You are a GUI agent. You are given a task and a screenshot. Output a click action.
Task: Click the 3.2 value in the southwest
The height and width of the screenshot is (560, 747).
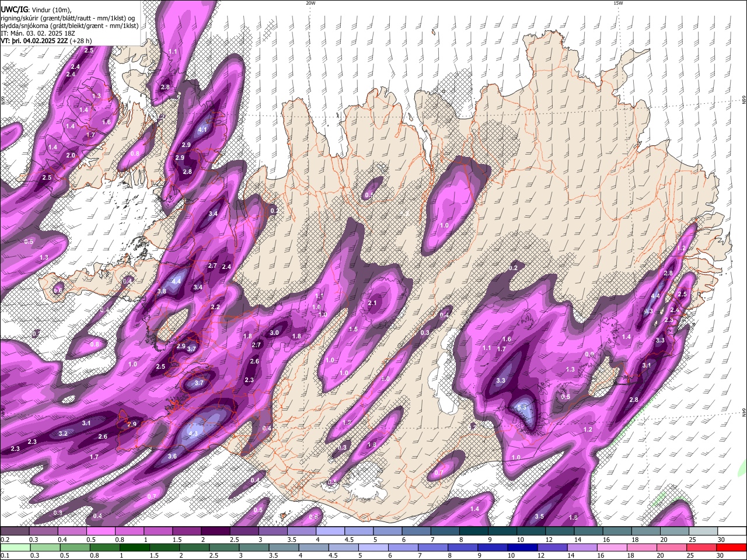[x=63, y=433]
